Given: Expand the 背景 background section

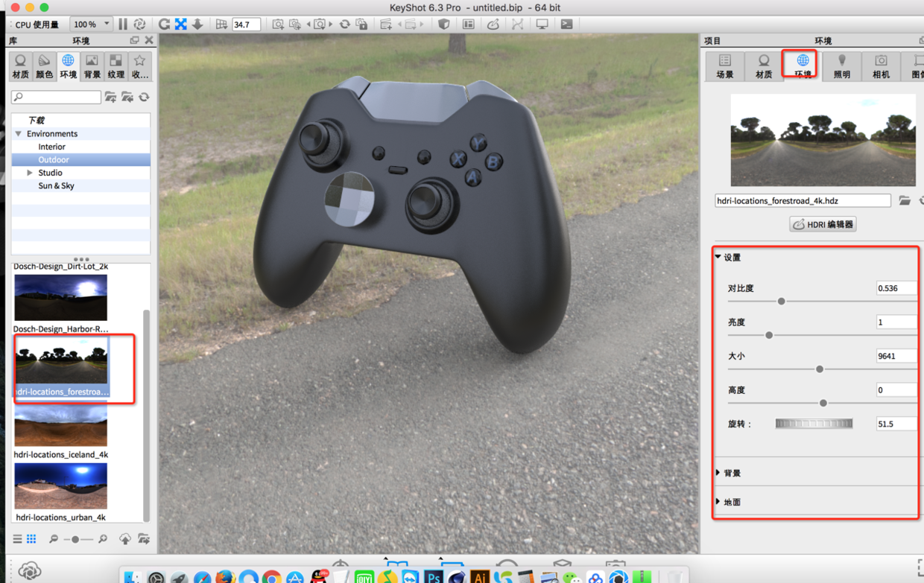Looking at the screenshot, I should pyautogui.click(x=718, y=473).
